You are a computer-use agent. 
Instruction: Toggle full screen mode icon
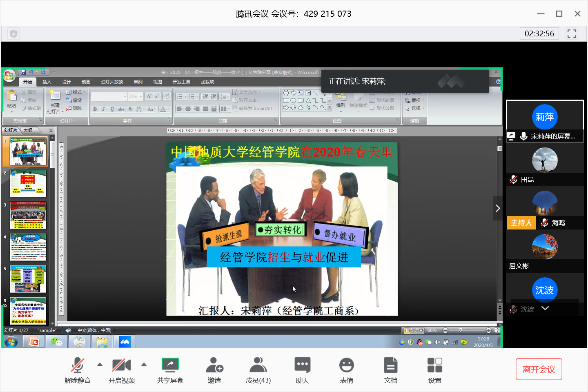click(572, 33)
